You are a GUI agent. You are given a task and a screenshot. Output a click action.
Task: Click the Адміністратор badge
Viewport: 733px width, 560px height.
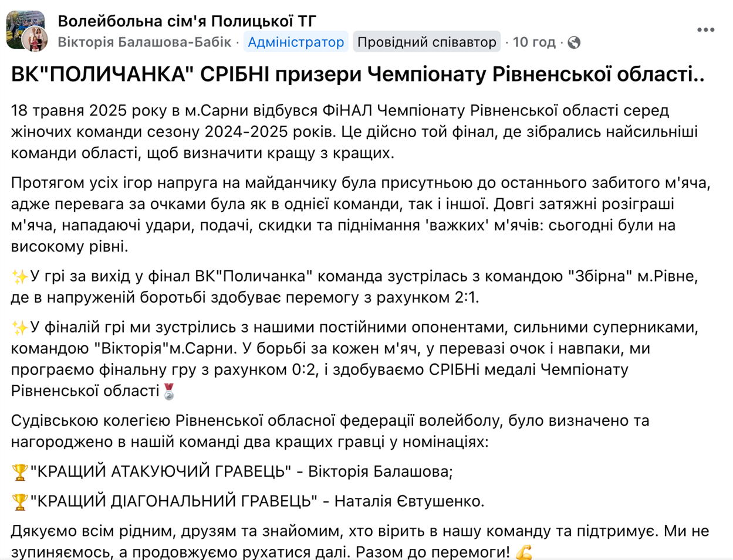(x=296, y=42)
